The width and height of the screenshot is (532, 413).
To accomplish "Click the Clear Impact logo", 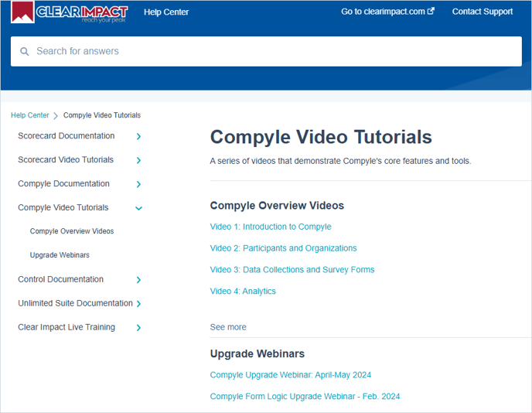I will coord(70,12).
